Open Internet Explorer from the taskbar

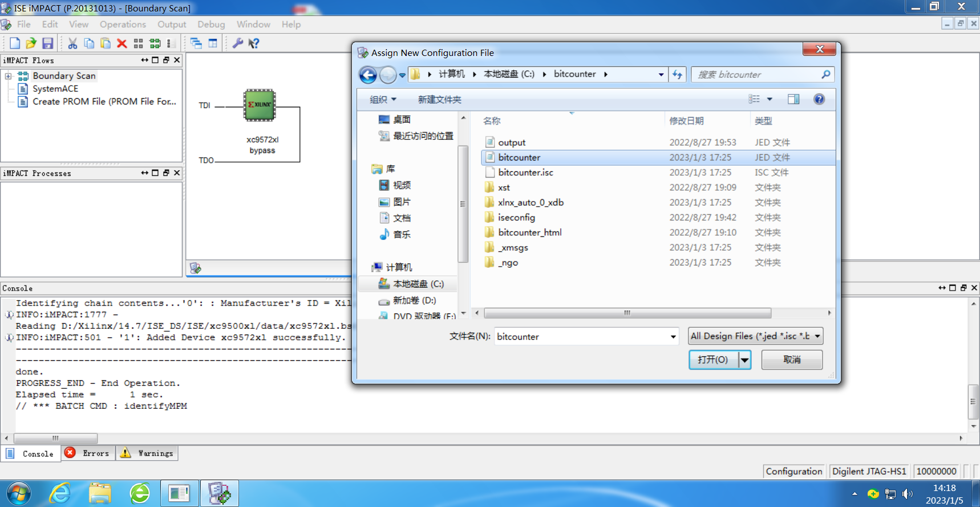(60, 493)
